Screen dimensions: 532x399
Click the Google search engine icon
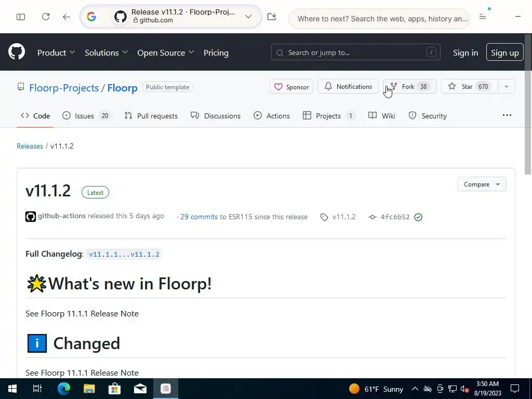91,16
